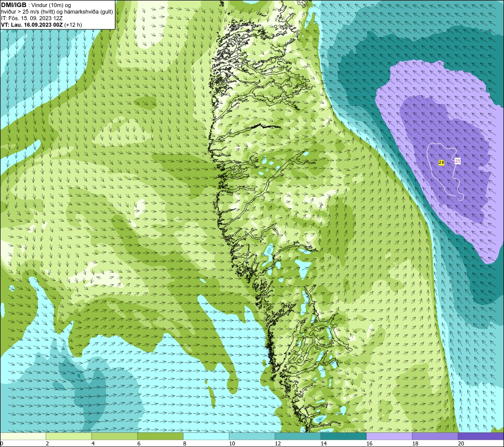Click the scale label '16'
The width and height of the screenshot is (504, 447).
(369, 444)
